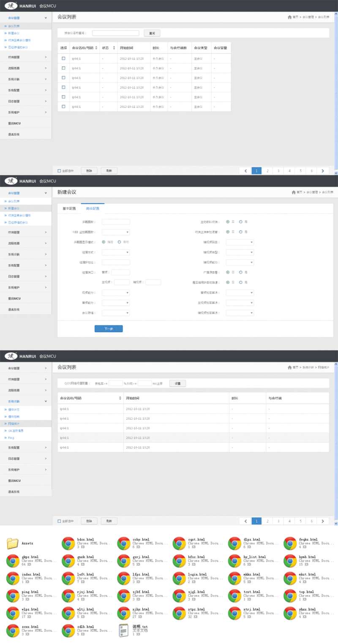
Task: Switch to the 基本配置 tab
Action: tap(69, 209)
